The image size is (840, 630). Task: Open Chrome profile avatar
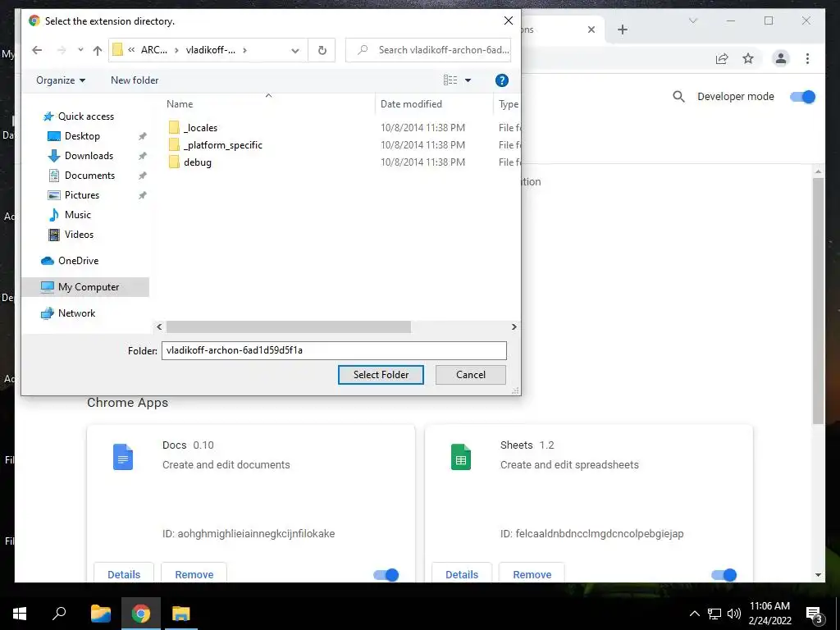(781, 58)
